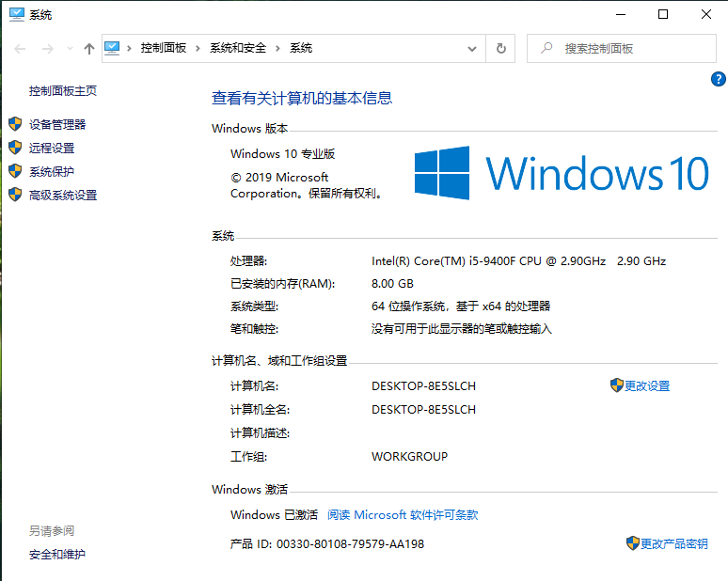Click the search magnifier icon
The width and height of the screenshot is (728, 581).
[x=546, y=48]
